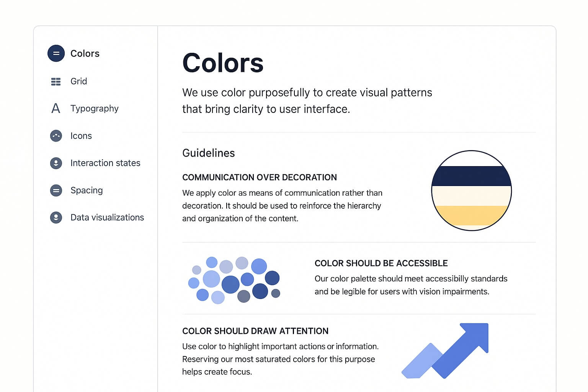Click the Typography letter A icon
The width and height of the screenshot is (588, 392).
(x=56, y=108)
